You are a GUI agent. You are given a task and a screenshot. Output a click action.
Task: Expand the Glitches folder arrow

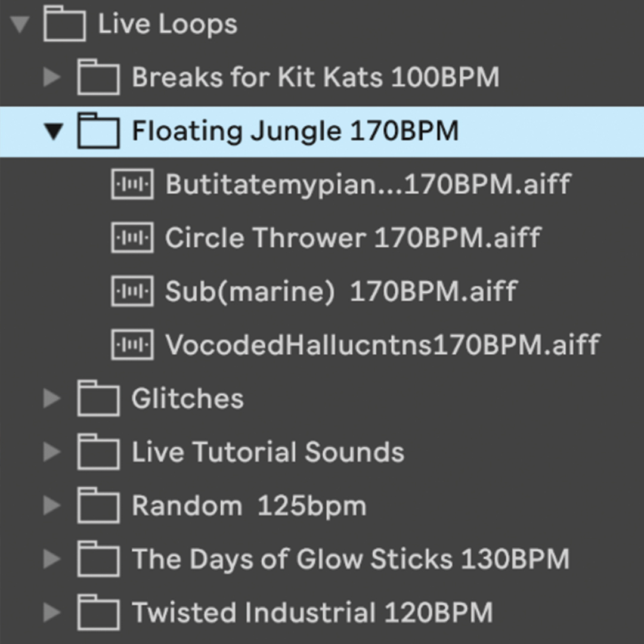pos(52,398)
